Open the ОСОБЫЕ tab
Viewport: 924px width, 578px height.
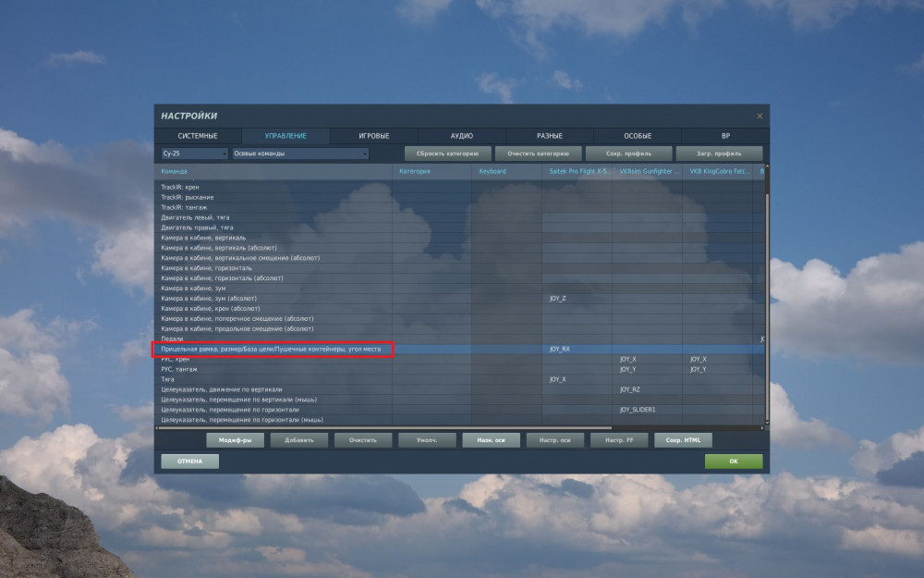pos(638,136)
